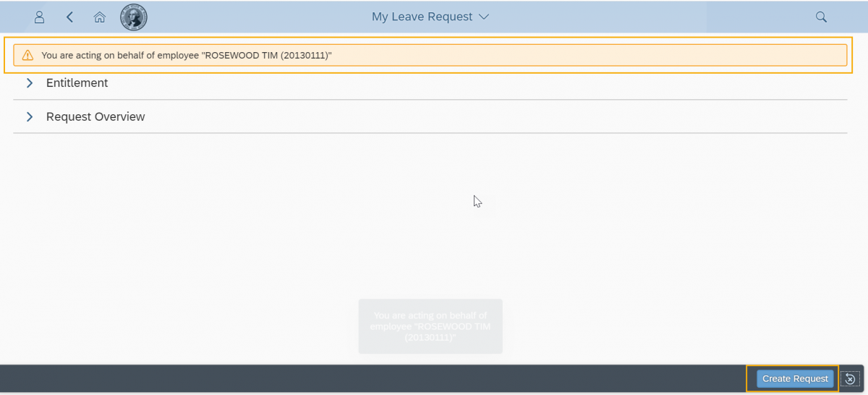Screen dimensions: 868x395
Task: Click the My Leave Request title
Action: pyautogui.click(x=422, y=17)
